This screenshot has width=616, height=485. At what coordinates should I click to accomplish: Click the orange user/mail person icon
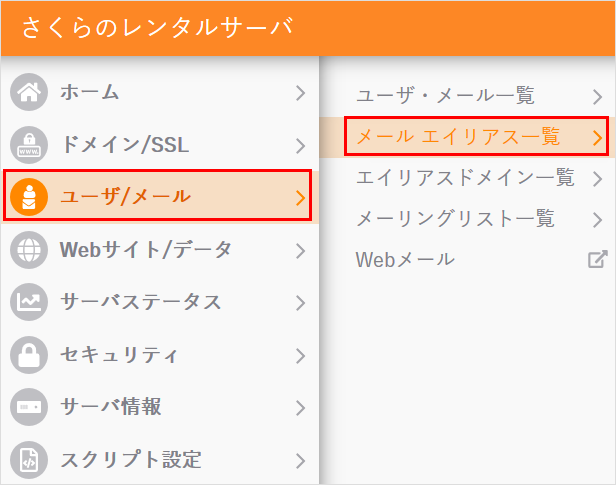29,197
